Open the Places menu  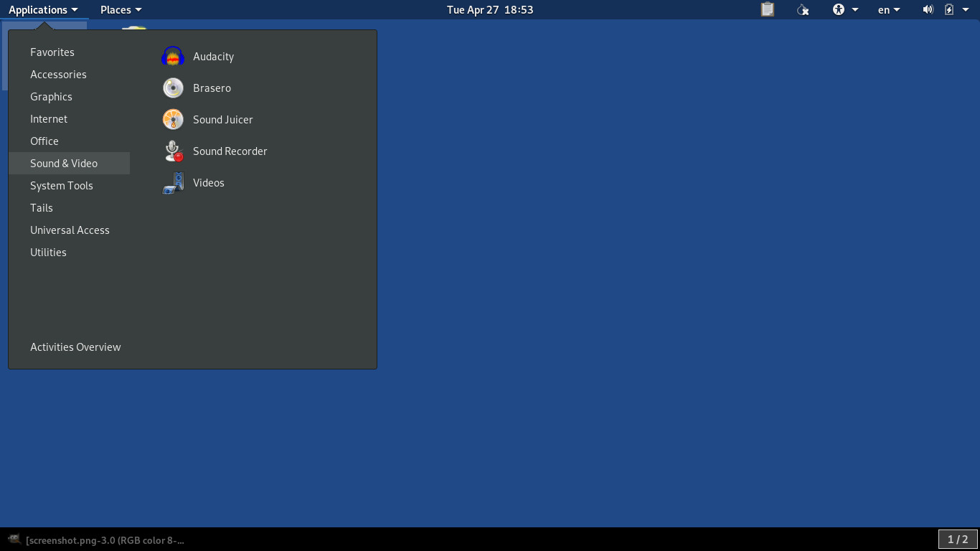click(121, 9)
